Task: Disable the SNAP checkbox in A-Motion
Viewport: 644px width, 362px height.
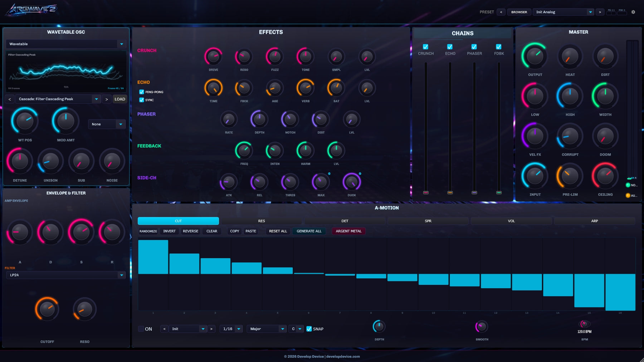Action: click(x=309, y=329)
